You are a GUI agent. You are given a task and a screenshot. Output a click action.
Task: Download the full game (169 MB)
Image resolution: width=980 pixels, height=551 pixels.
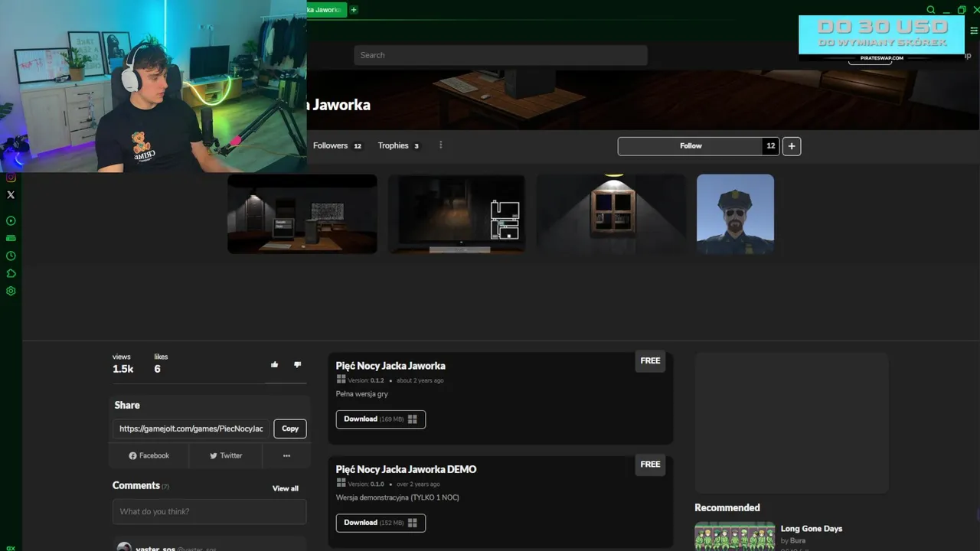click(381, 419)
